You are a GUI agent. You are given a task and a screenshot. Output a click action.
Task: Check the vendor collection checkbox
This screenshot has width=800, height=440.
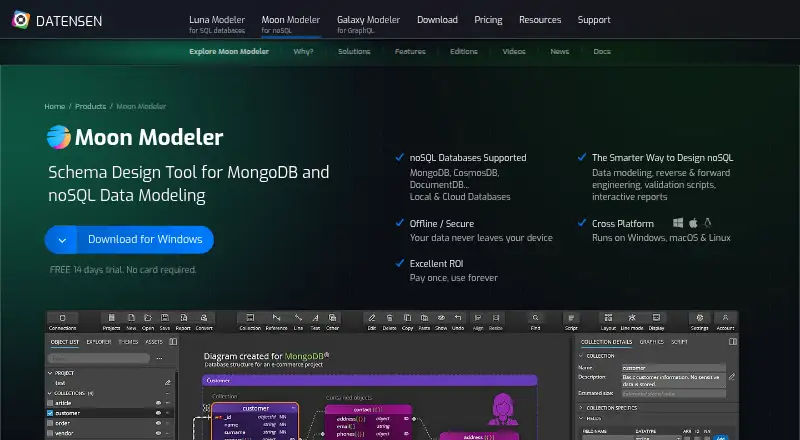click(50, 433)
